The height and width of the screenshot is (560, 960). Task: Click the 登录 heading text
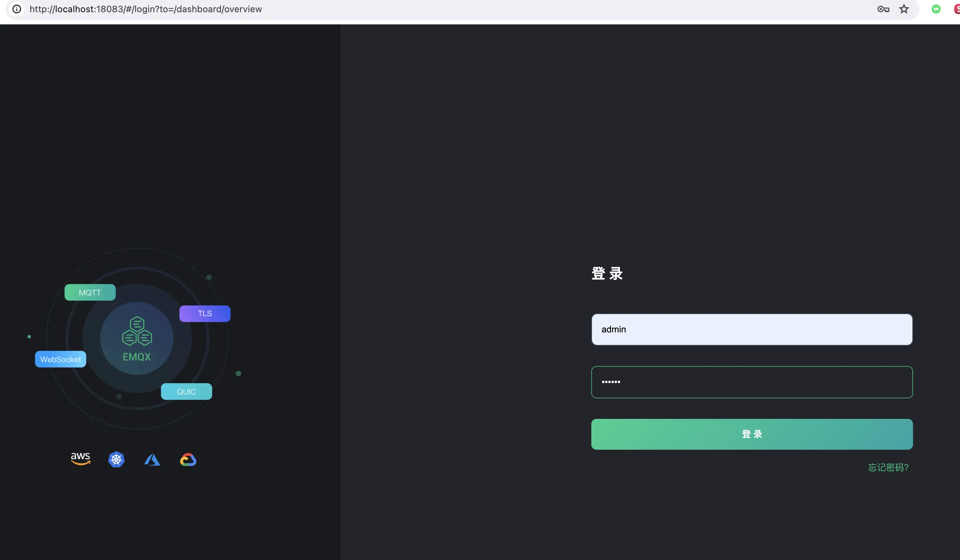(607, 273)
